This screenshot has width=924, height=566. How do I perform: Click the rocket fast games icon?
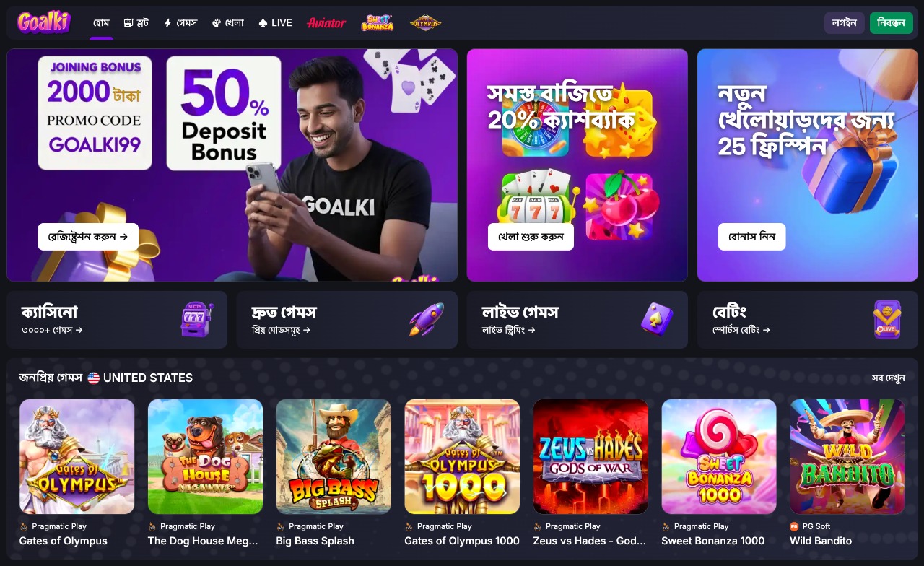point(427,320)
